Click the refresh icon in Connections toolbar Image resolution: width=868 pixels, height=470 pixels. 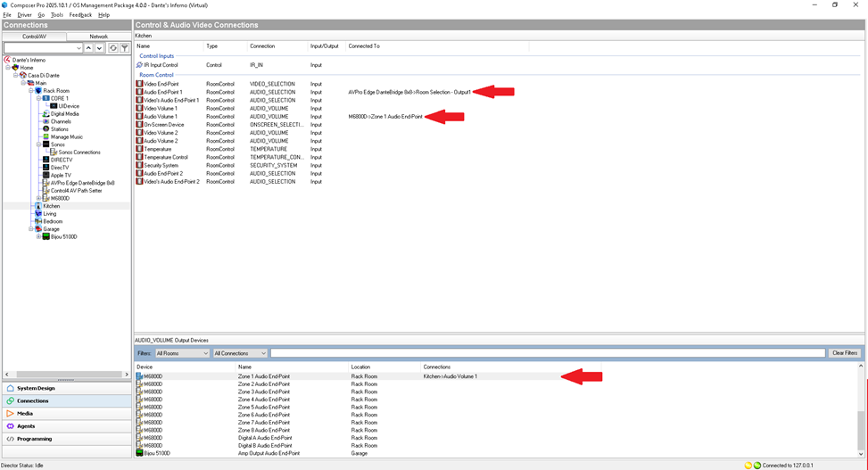[x=113, y=48]
